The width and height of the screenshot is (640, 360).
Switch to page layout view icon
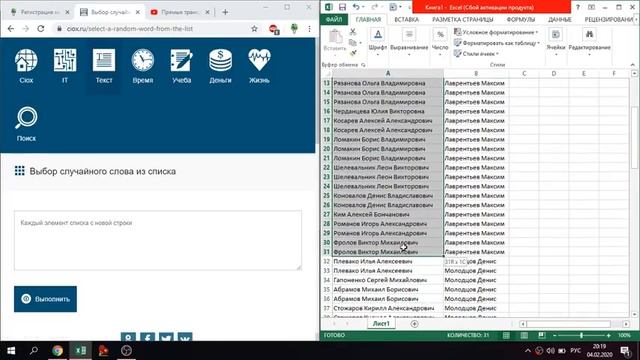pos(524,336)
